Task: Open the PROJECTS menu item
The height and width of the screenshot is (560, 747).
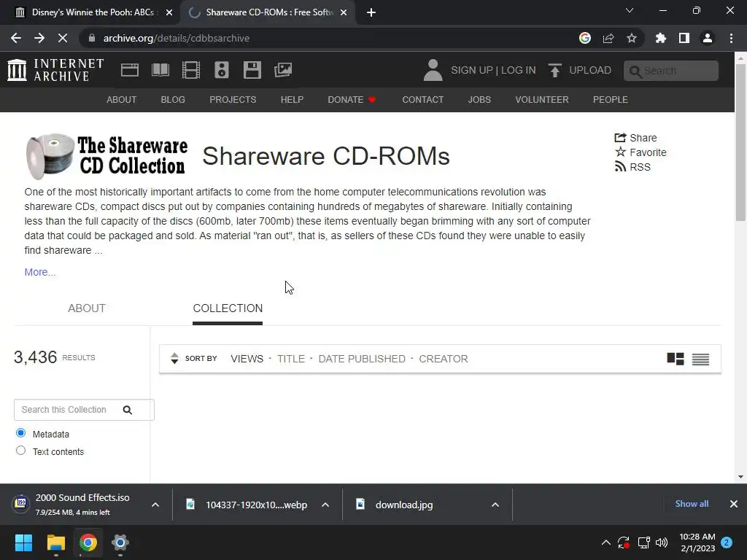Action: click(233, 99)
